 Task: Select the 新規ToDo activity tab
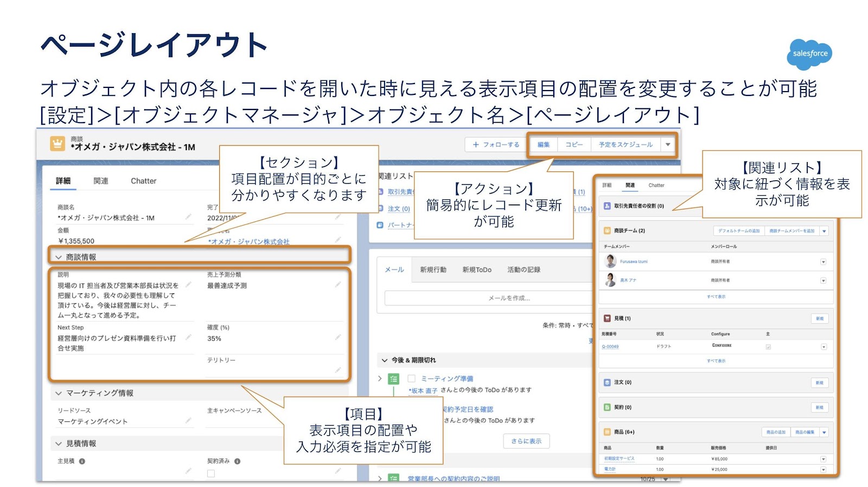pyautogui.click(x=477, y=270)
